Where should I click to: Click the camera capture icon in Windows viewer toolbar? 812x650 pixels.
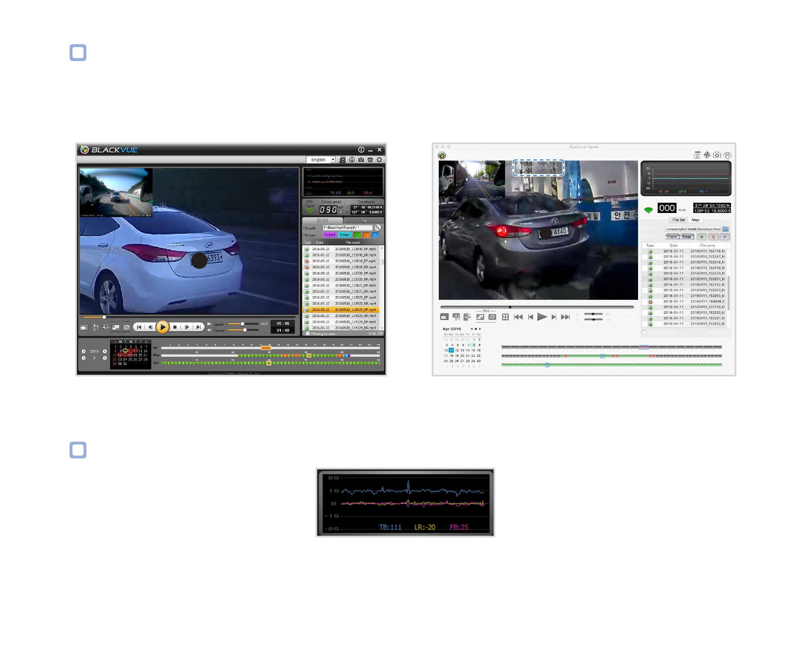pyautogui.click(x=361, y=160)
